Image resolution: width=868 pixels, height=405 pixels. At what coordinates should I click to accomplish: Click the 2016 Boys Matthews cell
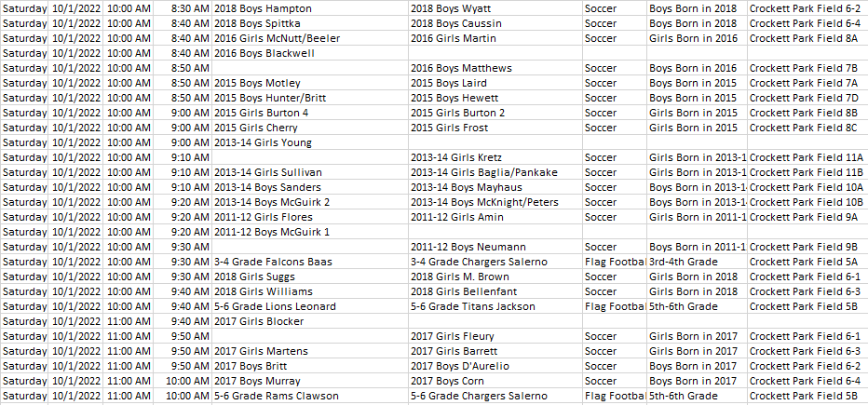[461, 68]
